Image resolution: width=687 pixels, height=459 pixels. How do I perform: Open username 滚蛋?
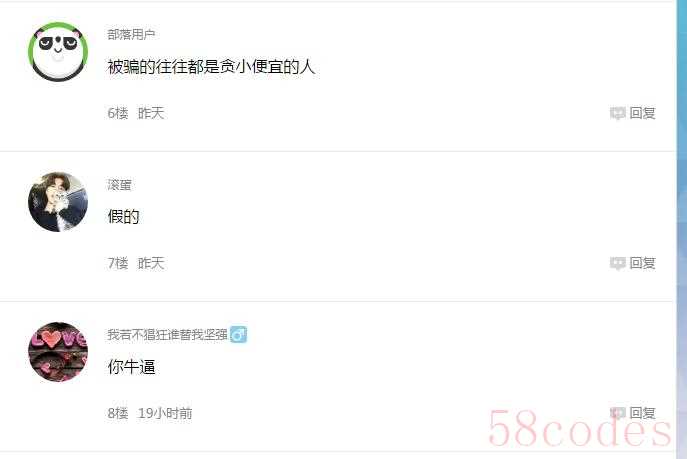point(120,185)
